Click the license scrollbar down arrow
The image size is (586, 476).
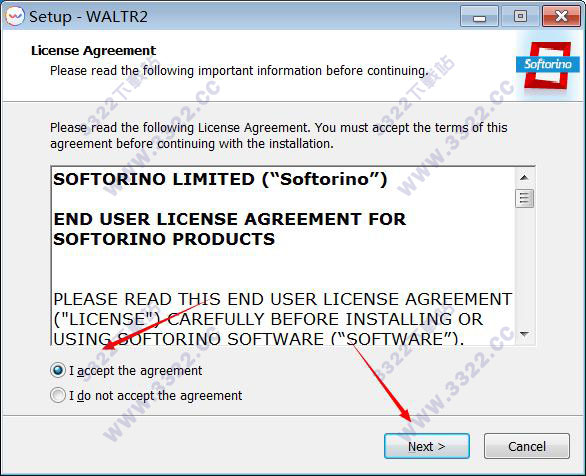(x=524, y=334)
